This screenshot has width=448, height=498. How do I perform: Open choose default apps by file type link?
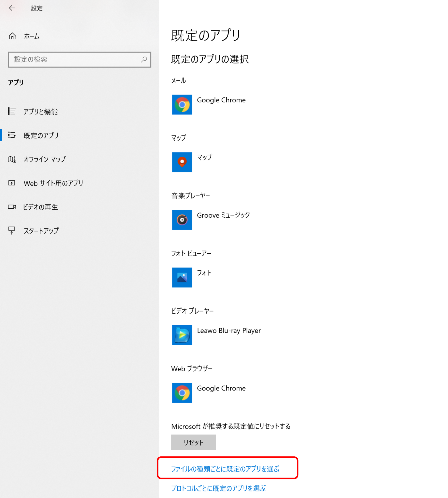coord(225,469)
